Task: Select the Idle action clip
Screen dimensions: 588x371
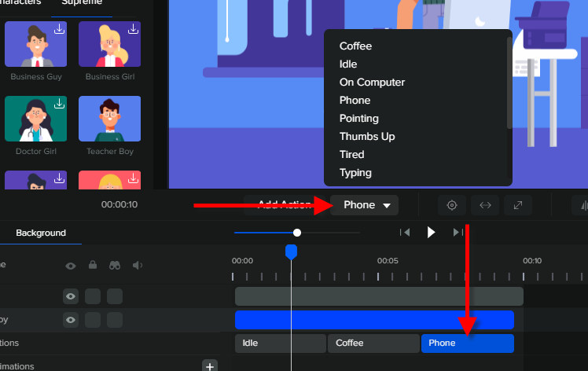Action: pyautogui.click(x=281, y=343)
